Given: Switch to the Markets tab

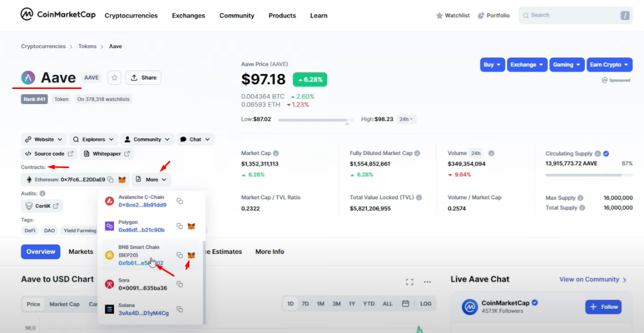Looking at the screenshot, I should [x=81, y=252].
